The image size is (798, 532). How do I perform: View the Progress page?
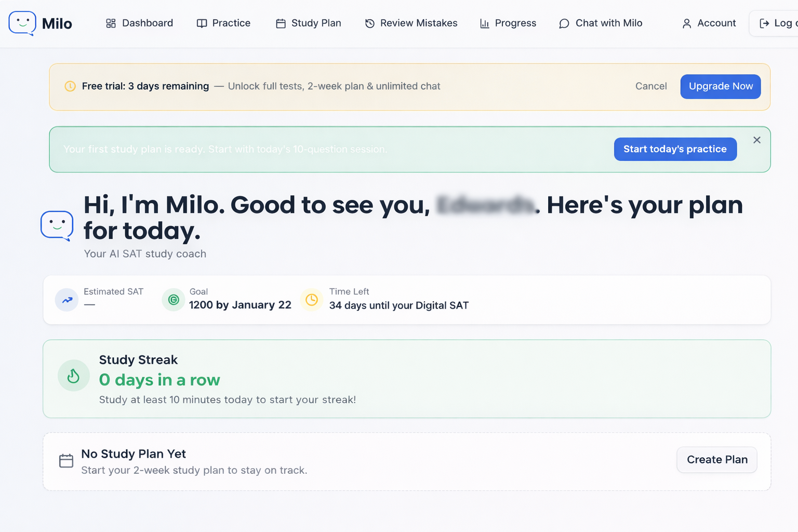point(508,23)
